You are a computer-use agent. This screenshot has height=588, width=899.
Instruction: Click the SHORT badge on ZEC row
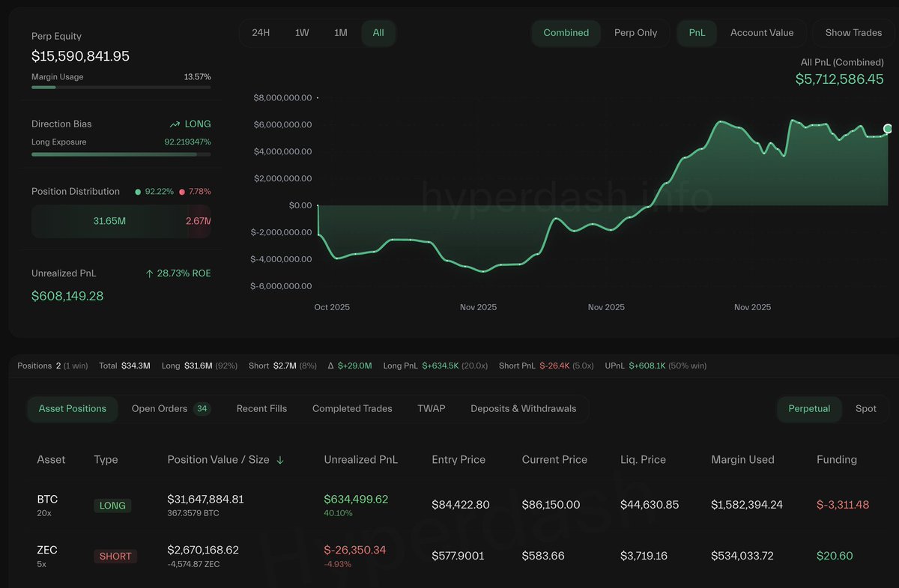[x=115, y=557]
